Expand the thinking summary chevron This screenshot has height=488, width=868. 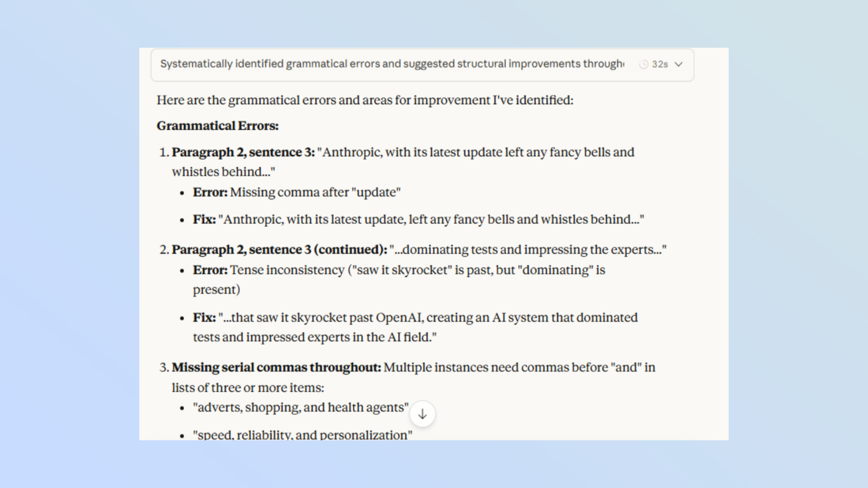tap(679, 64)
